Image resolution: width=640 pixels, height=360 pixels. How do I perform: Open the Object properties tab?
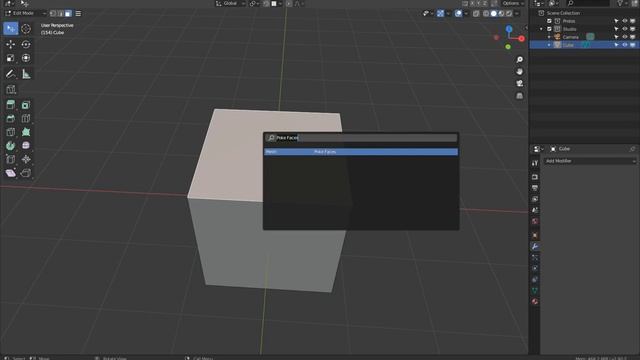(535, 236)
